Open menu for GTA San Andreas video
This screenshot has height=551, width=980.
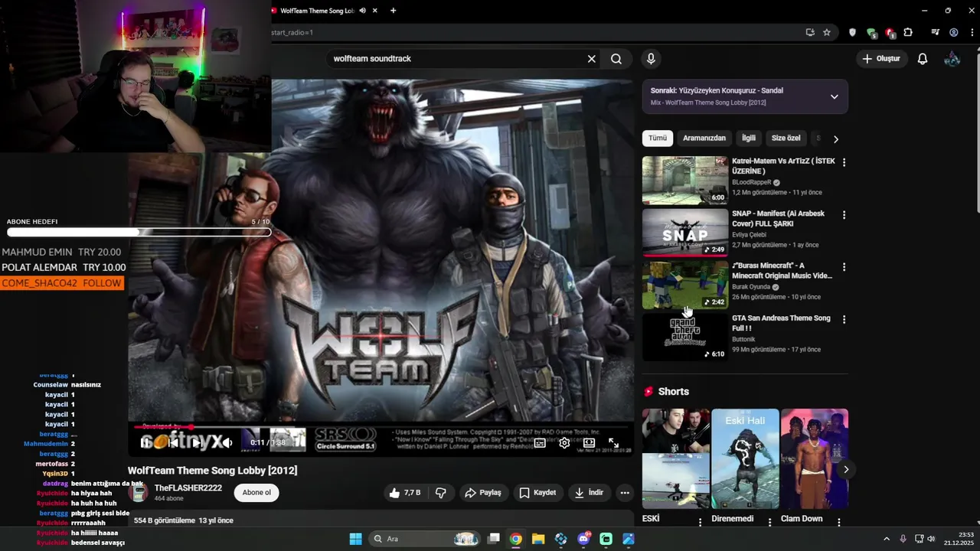[844, 319]
